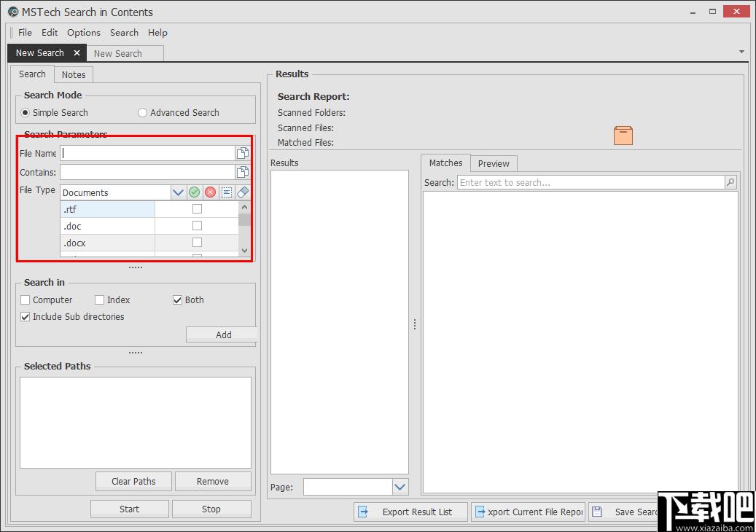The height and width of the screenshot is (532, 756).
Task: Switch to the second New Search tab
Action: tap(125, 53)
